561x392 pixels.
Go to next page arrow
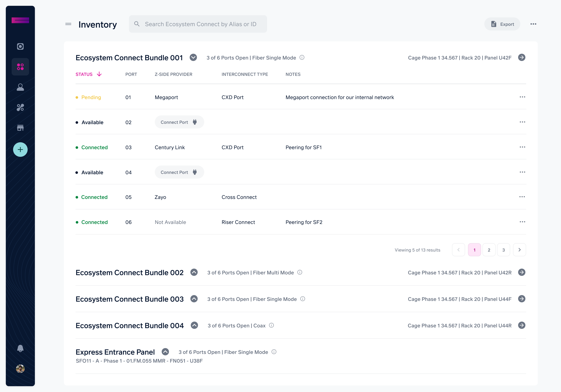(519, 250)
